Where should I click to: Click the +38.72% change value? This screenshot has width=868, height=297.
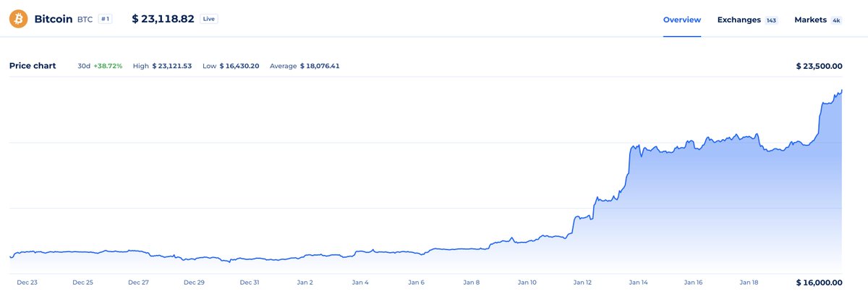point(108,66)
